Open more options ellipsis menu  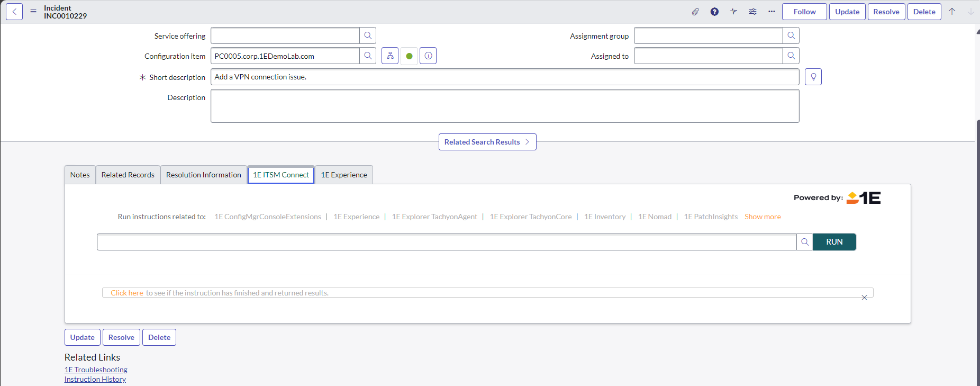[772, 12]
